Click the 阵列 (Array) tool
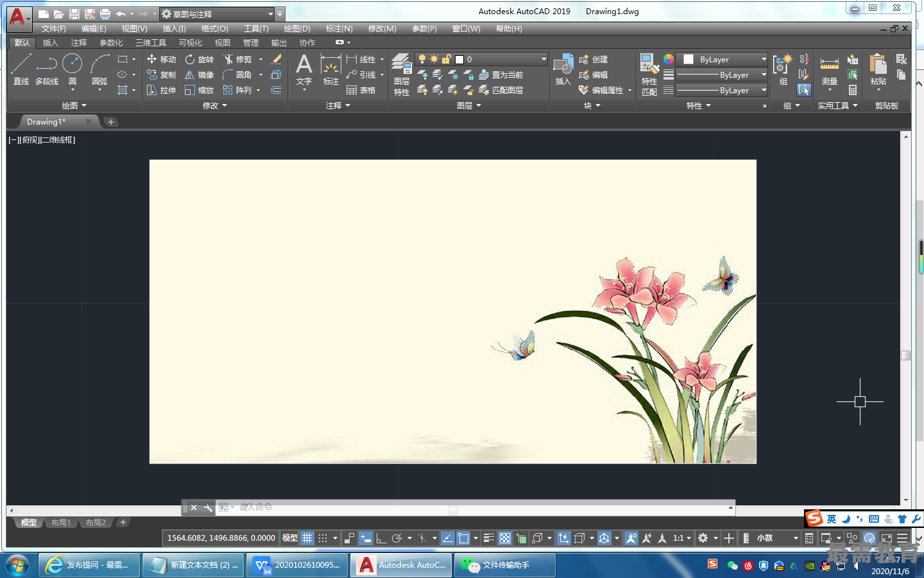Viewport: 924px width, 578px height. pyautogui.click(x=237, y=90)
